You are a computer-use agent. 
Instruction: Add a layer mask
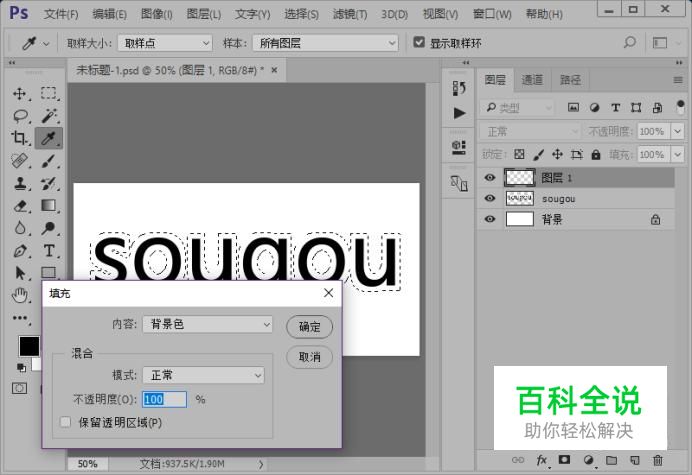coord(564,460)
